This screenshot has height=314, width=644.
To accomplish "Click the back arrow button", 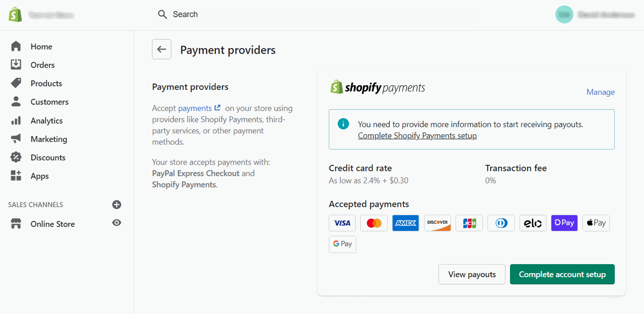I will [x=162, y=49].
